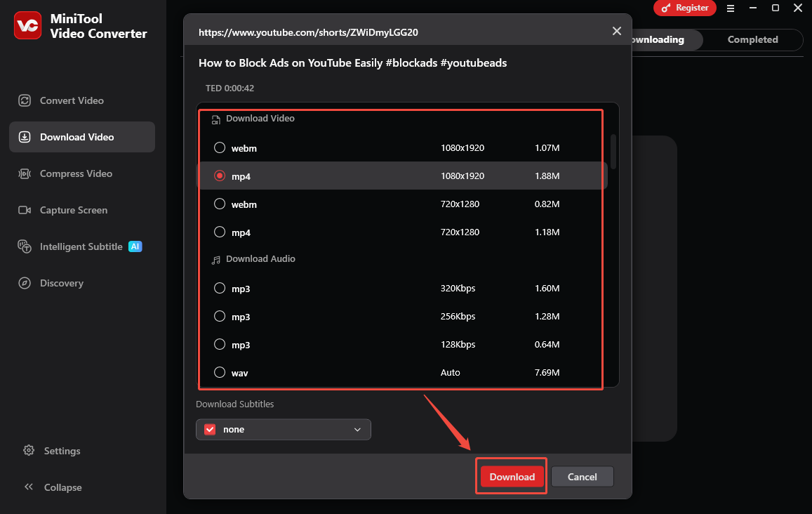Open the hamburger menu icon in the title bar
Screen dimensions: 812x514
coord(730,8)
